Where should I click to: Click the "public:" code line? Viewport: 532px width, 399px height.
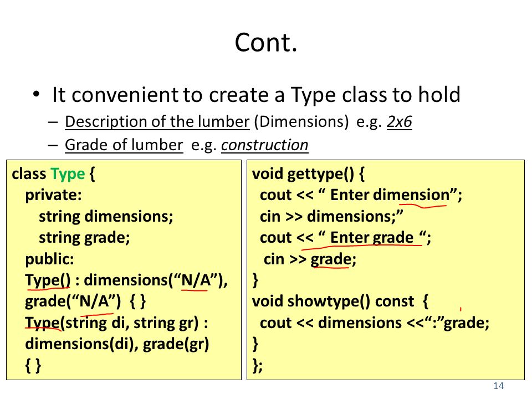tap(49, 259)
